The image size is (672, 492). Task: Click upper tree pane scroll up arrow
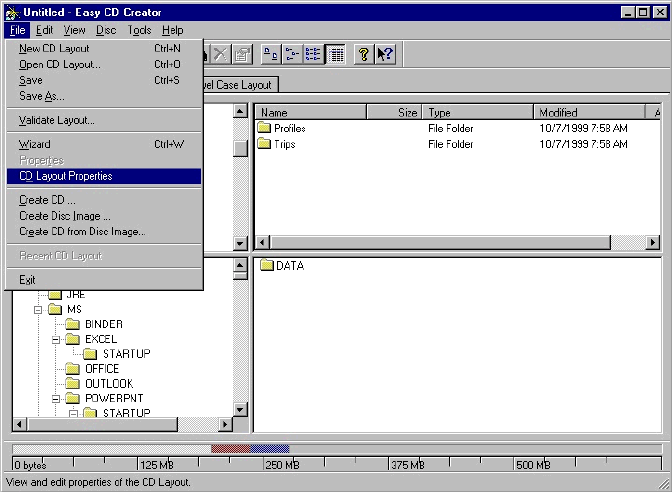pyautogui.click(x=240, y=111)
